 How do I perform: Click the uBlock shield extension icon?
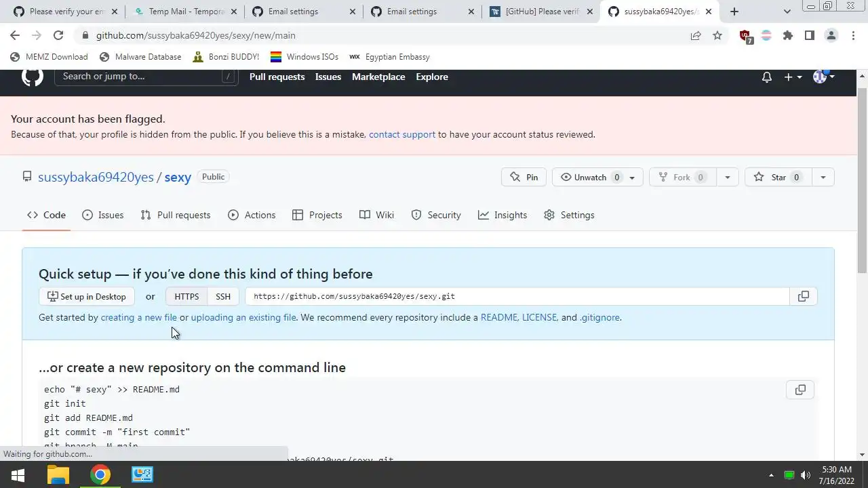745,36
